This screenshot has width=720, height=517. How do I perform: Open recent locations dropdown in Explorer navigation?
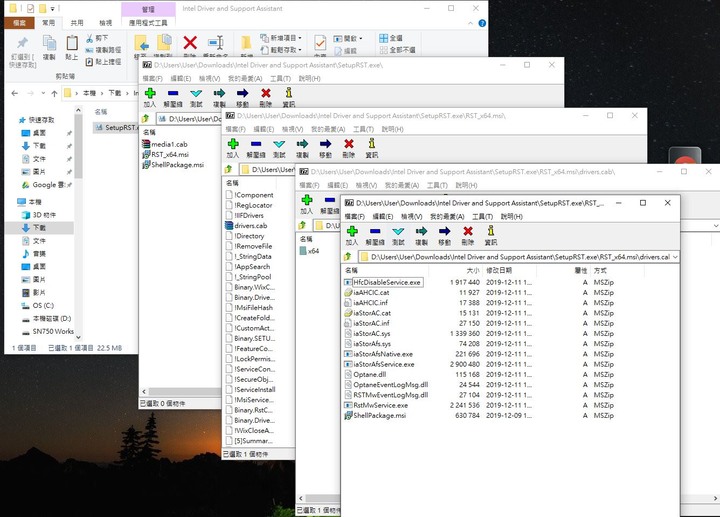[x=43, y=93]
